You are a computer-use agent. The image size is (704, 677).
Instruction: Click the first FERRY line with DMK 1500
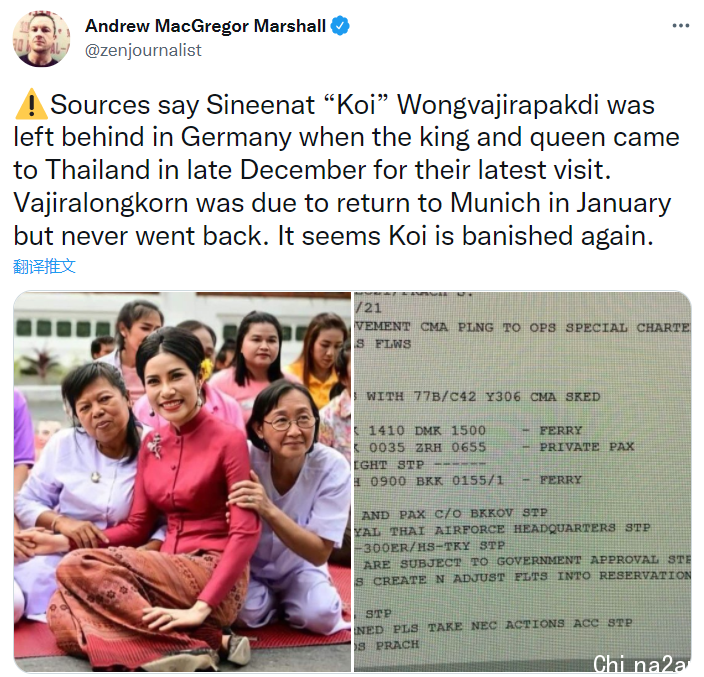[x=468, y=430]
